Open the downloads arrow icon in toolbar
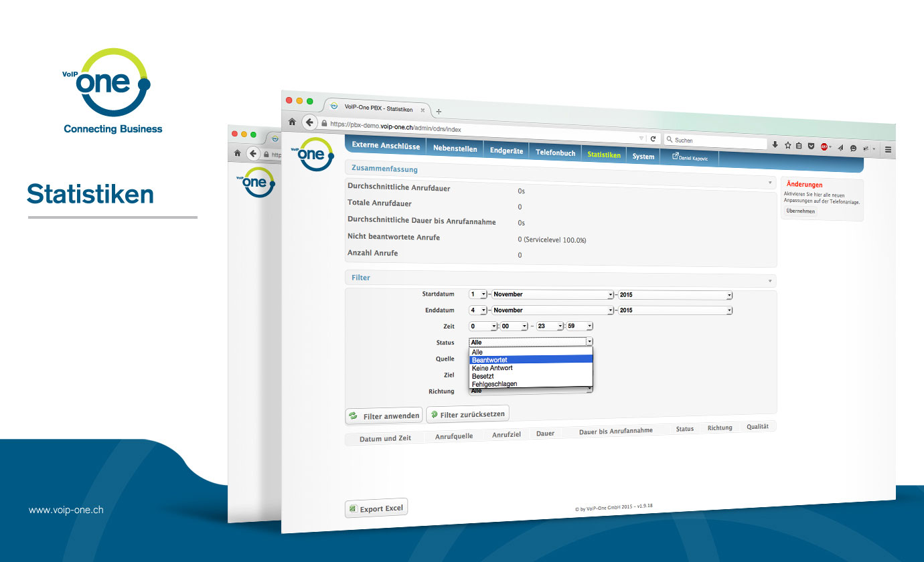The width and height of the screenshot is (924, 562). pos(775,145)
